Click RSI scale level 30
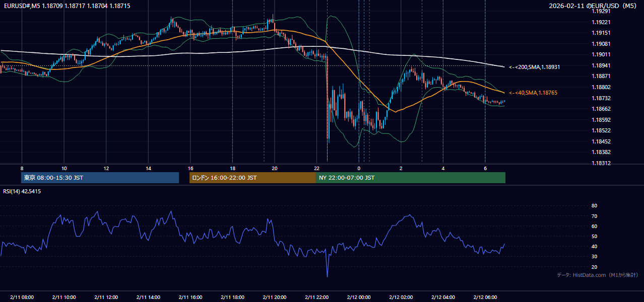Viewport: 644px width, 302px height. click(x=594, y=256)
